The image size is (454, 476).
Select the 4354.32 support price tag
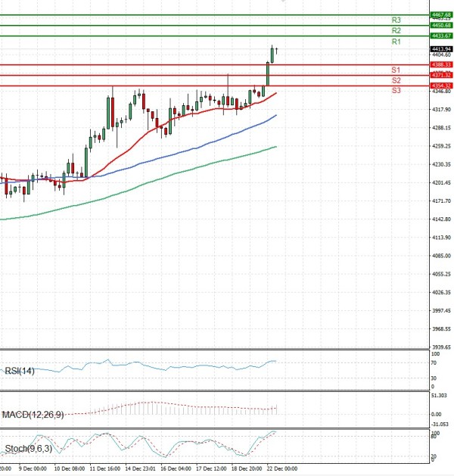tap(441, 86)
